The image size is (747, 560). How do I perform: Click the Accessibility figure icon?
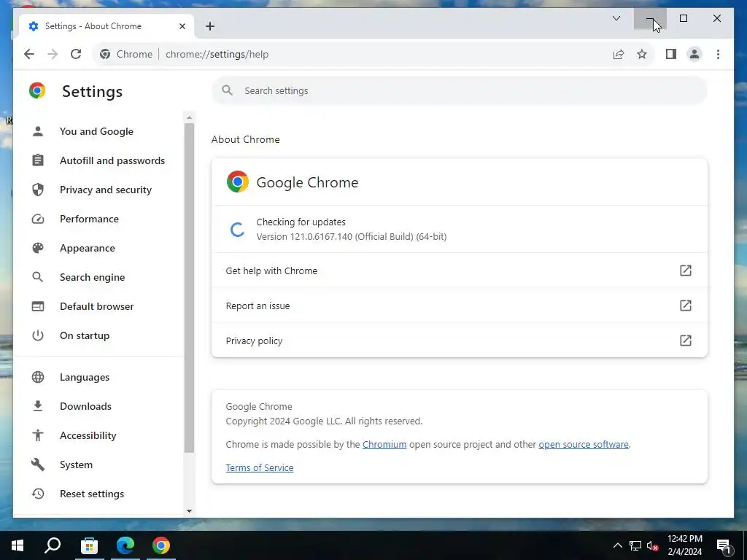(x=38, y=435)
